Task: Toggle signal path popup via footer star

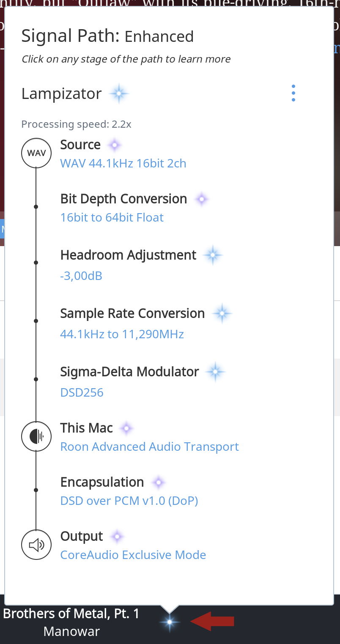Action: (x=170, y=622)
